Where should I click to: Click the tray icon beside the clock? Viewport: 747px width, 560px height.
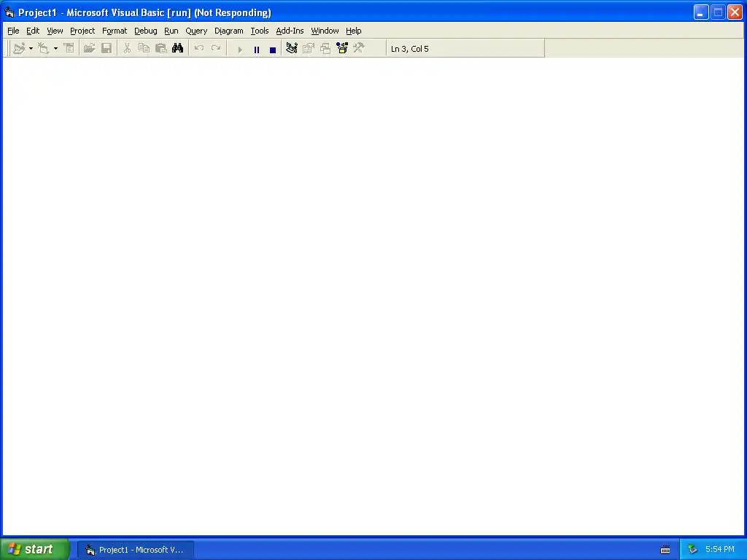(x=692, y=550)
